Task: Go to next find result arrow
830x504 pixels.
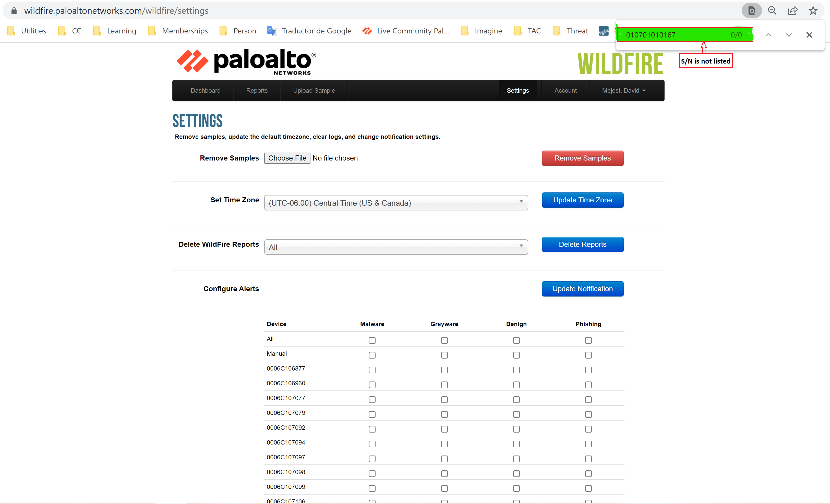Action: coord(789,35)
